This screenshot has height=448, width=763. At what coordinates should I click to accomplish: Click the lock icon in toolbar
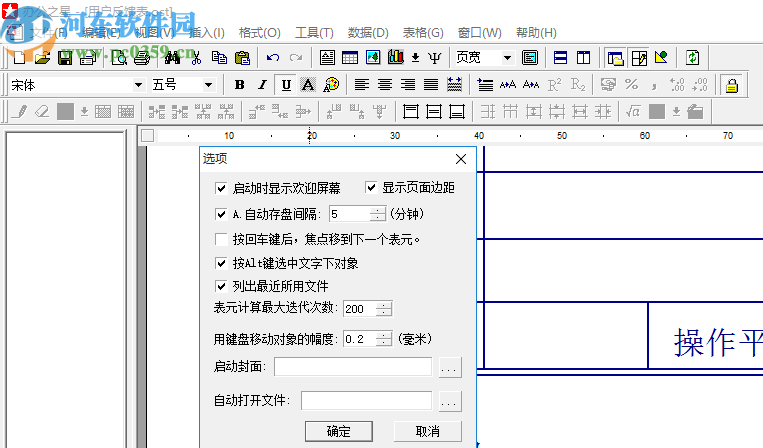point(731,86)
